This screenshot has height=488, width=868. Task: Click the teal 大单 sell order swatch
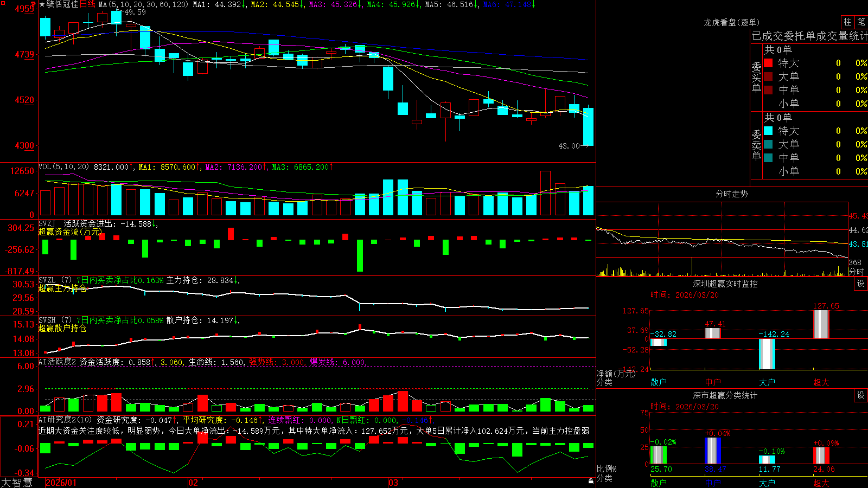point(768,144)
